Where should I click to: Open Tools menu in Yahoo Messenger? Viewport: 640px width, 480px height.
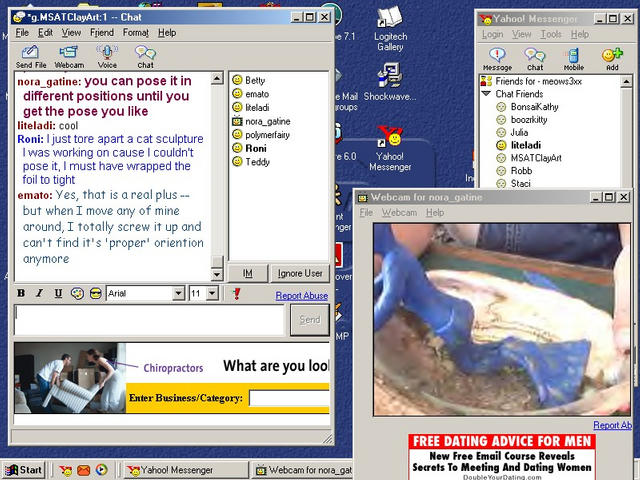click(x=551, y=34)
